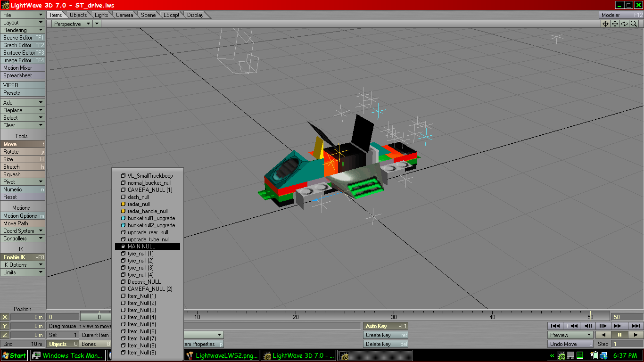
Task: Open the IK Options dropdown
Action: coord(23,265)
